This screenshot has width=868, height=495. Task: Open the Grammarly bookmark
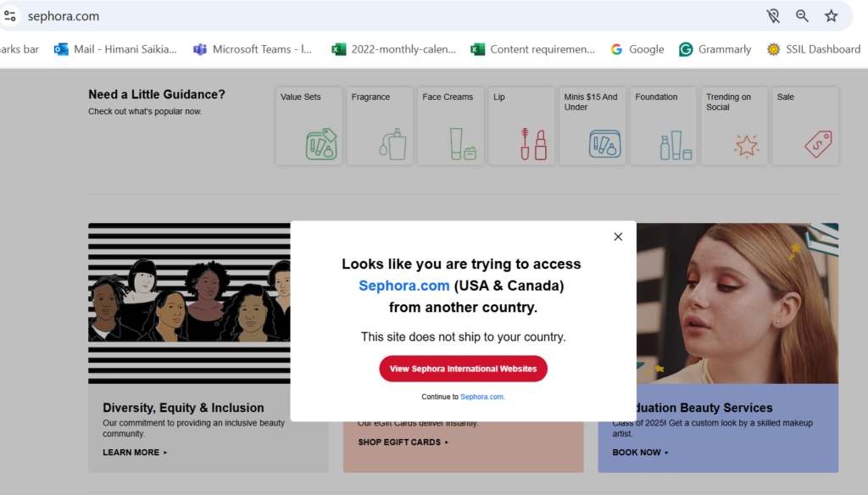(x=715, y=49)
